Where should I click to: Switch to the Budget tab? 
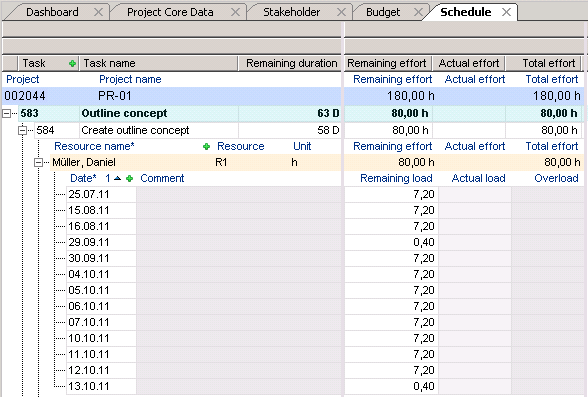click(x=383, y=12)
